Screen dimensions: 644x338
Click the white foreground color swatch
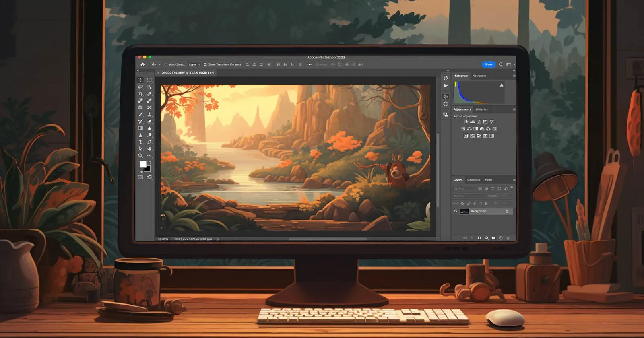tap(143, 164)
